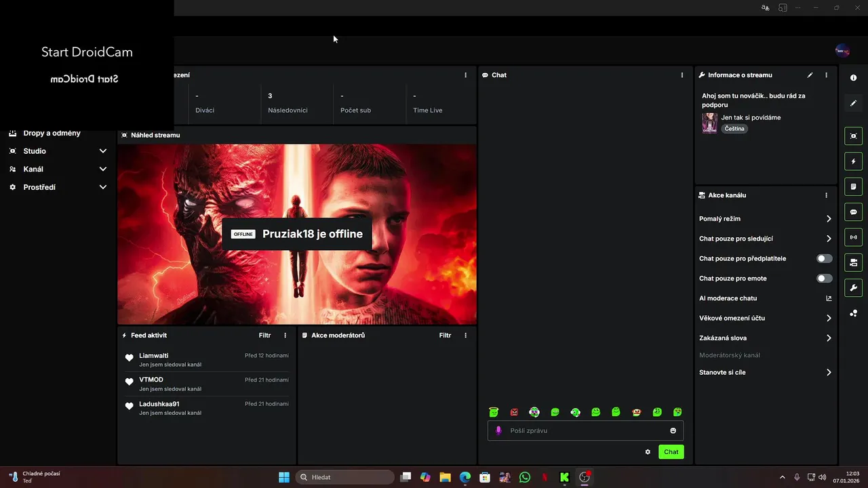Viewport: 868px width, 488px height.
Task: Click the pencil icon in right sidebar
Action: point(853,103)
